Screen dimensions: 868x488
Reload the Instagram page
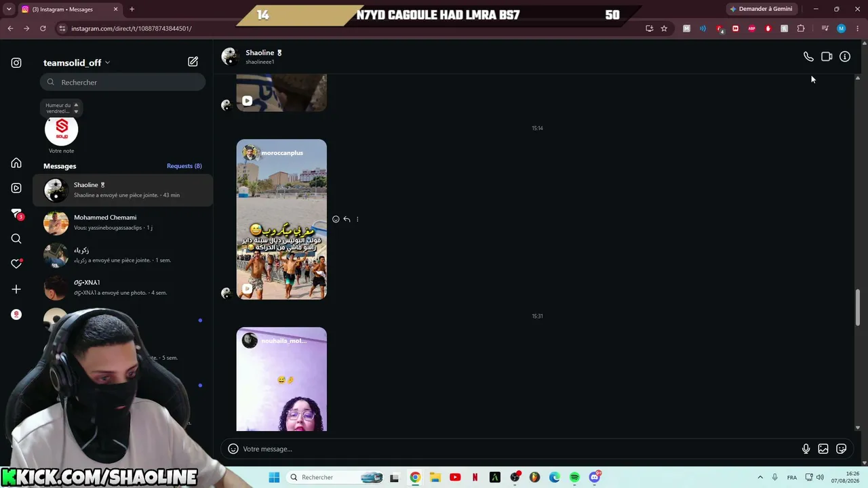(x=43, y=28)
